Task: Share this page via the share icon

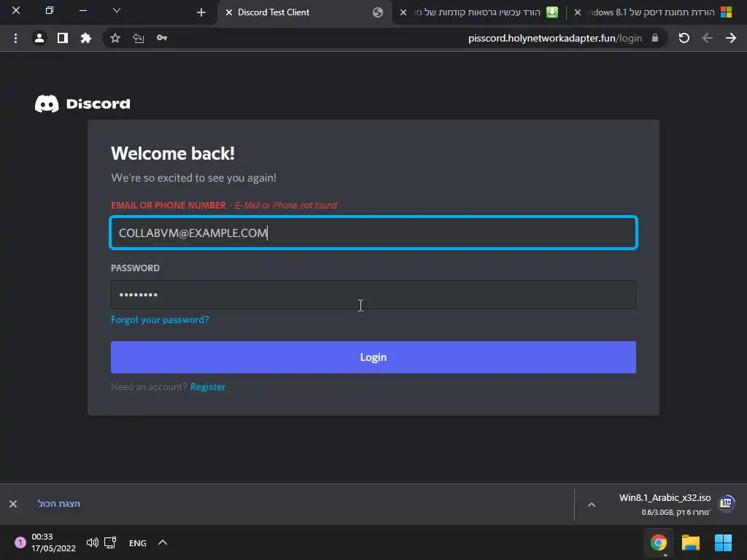Action: coord(138,38)
